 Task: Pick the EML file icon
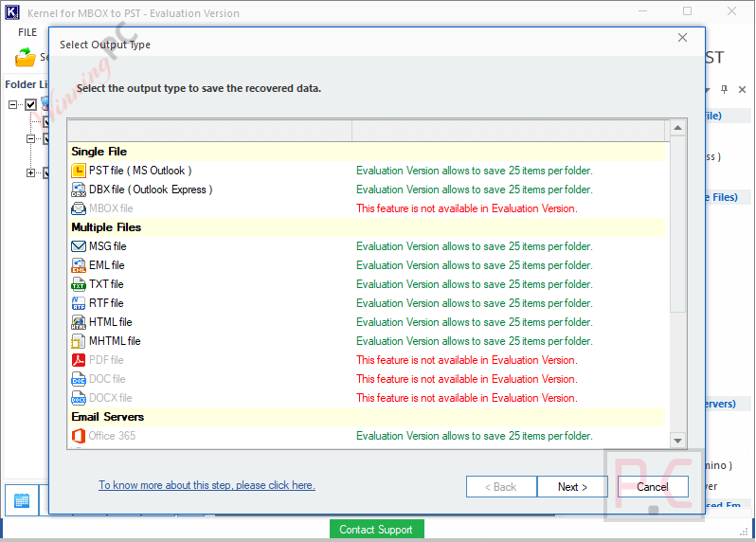pos(79,265)
